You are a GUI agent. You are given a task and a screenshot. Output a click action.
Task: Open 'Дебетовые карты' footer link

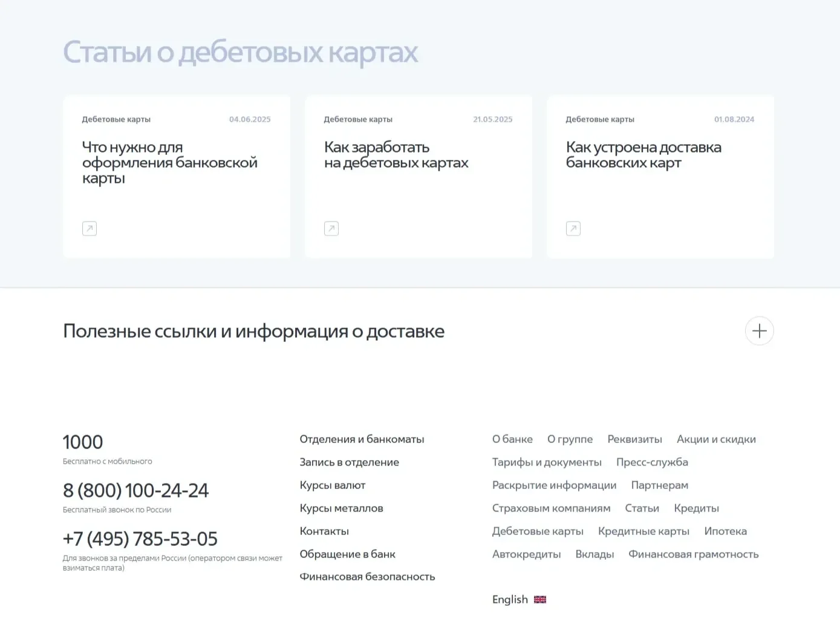(x=538, y=531)
